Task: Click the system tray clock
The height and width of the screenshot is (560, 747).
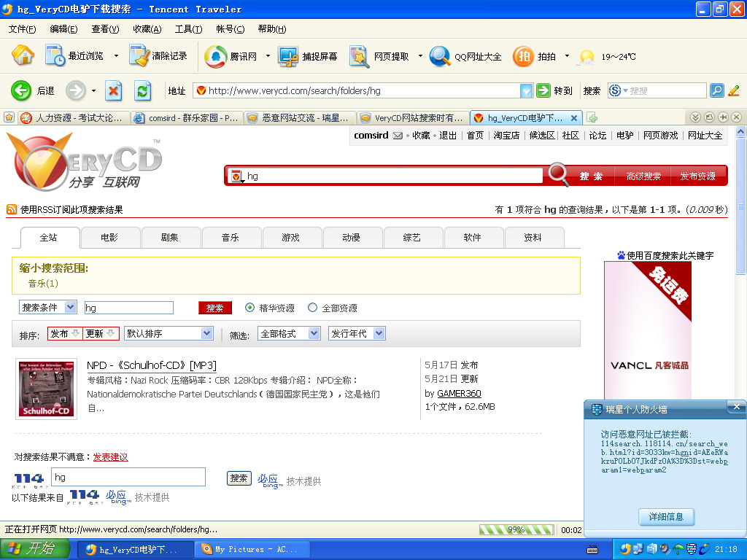Action: tap(727, 549)
